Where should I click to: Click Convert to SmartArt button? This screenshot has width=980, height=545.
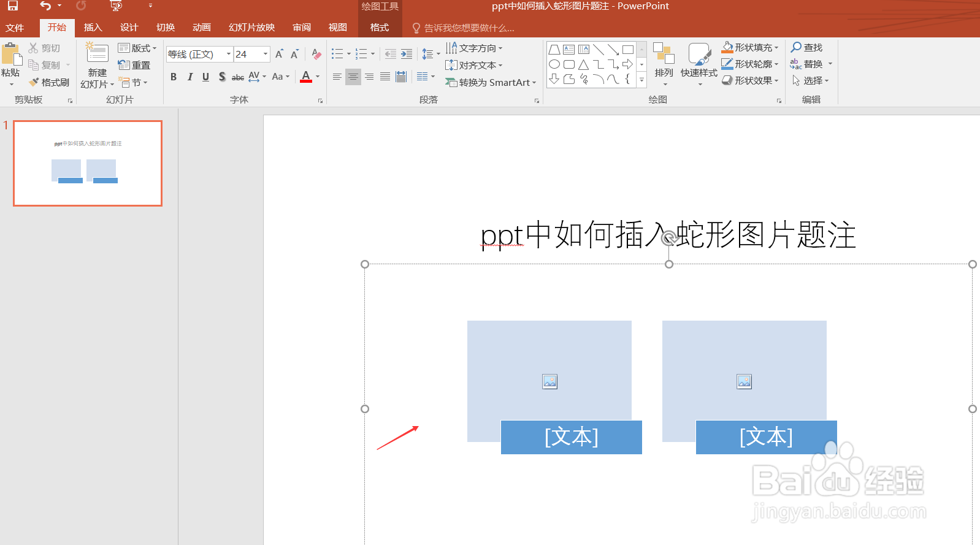pos(491,82)
